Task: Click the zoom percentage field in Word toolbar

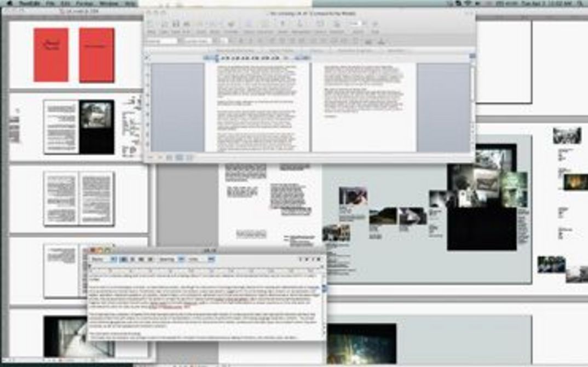Action: pyautogui.click(x=356, y=24)
